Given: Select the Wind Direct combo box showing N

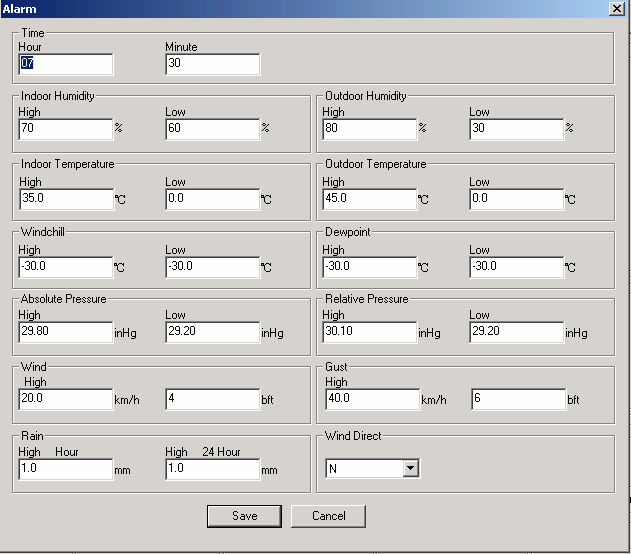Looking at the screenshot, I should (372, 468).
